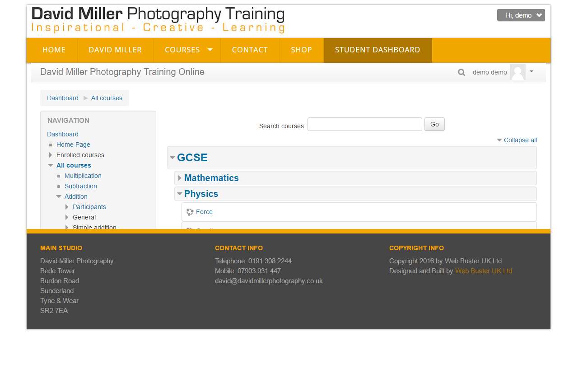578x392 pixels.
Task: Expand the Courses menu arrow
Action: pyautogui.click(x=210, y=50)
